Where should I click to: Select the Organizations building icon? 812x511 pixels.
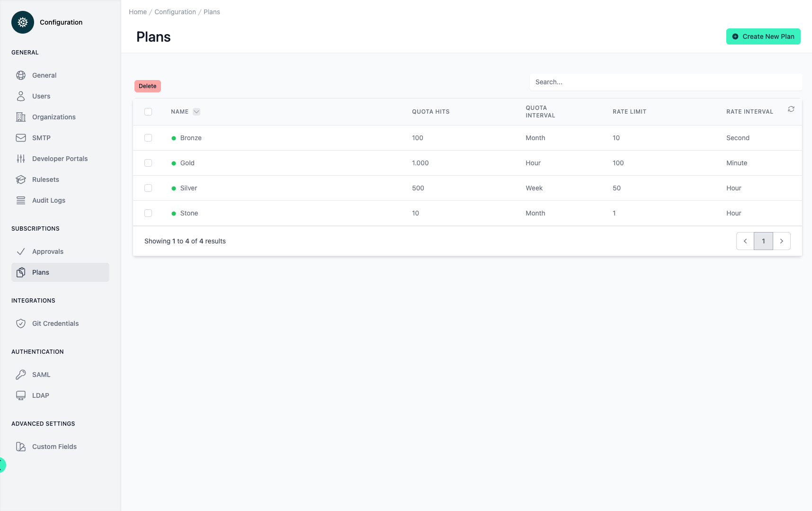tap(21, 117)
